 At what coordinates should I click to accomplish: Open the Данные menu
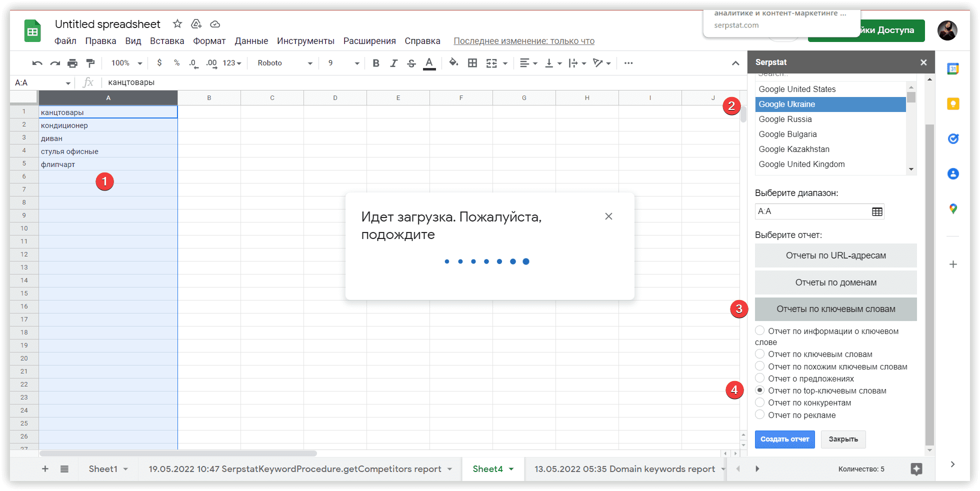[251, 41]
